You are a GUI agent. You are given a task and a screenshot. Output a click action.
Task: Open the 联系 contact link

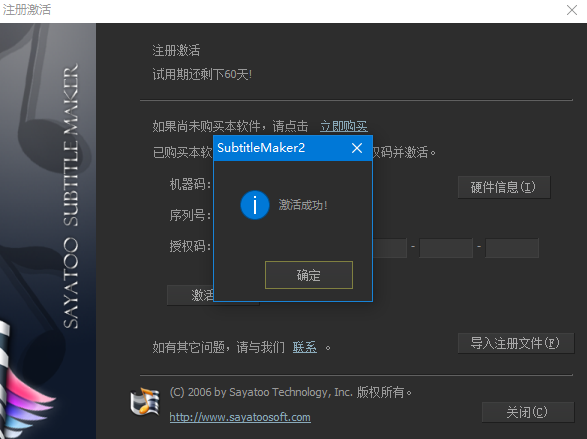pyautogui.click(x=305, y=347)
